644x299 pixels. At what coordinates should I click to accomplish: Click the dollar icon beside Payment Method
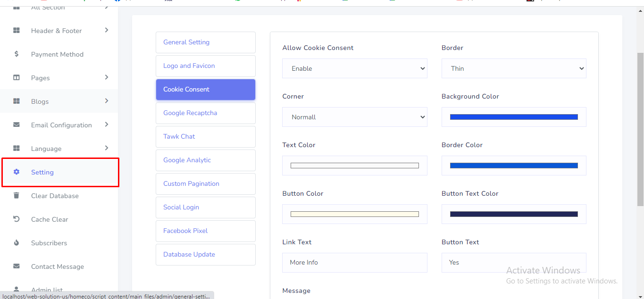coord(17,54)
